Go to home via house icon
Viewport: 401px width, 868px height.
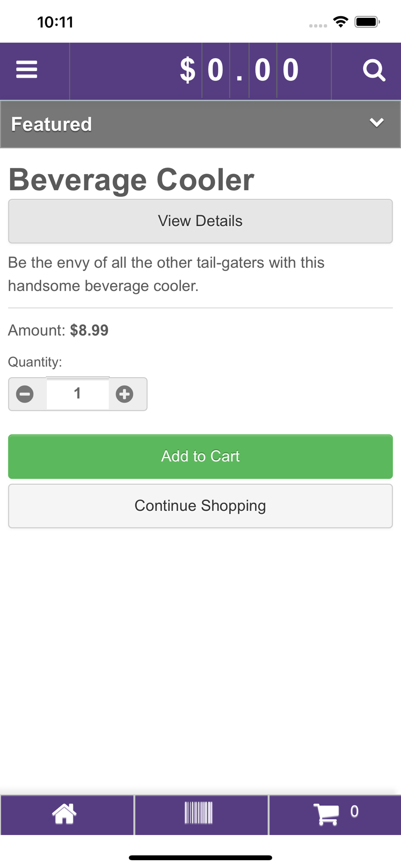(x=64, y=814)
